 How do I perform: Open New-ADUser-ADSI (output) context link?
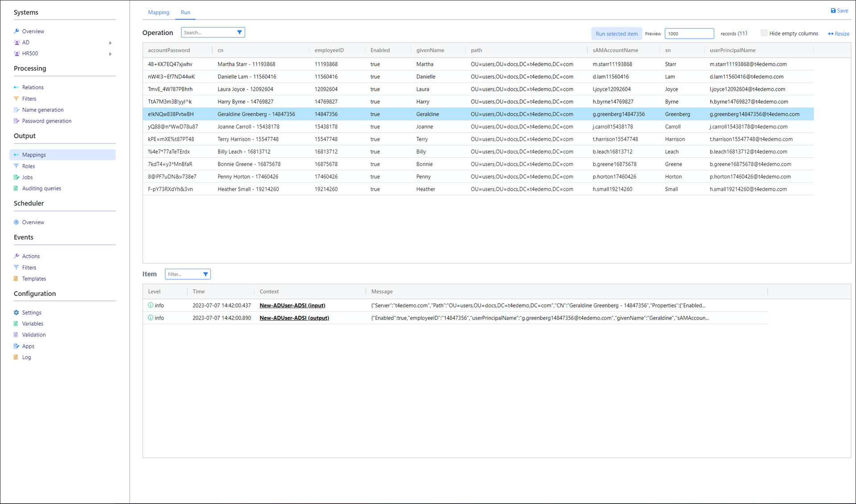(294, 318)
